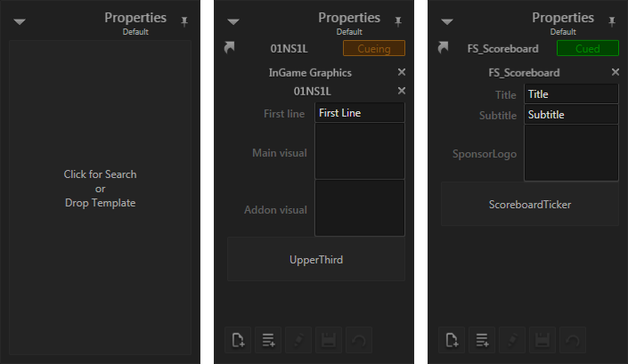The image size is (628, 364).
Task: Click arrow shortcut icon beside 01NS1L name
Action: (x=230, y=49)
